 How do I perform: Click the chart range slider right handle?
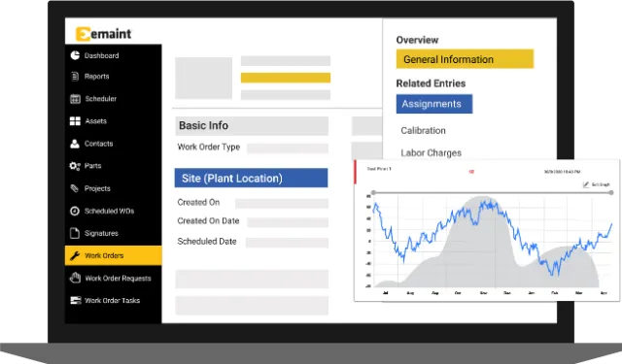point(611,192)
